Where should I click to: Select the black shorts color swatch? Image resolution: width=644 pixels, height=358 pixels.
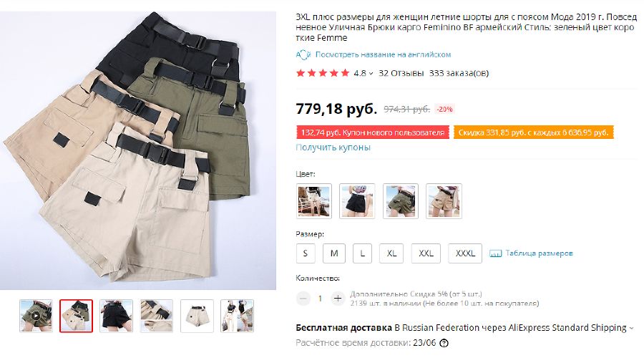[357, 201]
